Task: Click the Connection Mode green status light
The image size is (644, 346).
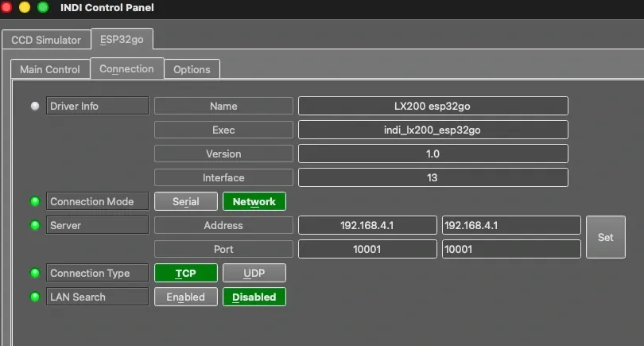Action: pos(35,201)
